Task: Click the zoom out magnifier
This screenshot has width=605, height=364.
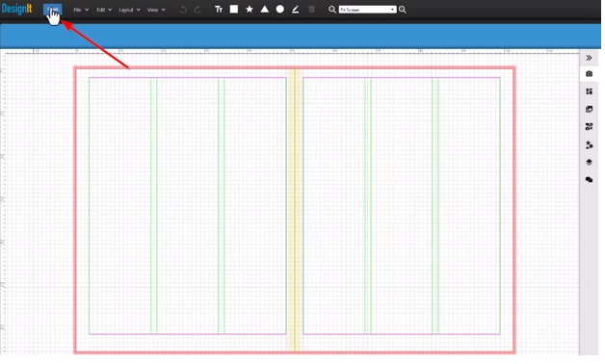Action: click(331, 10)
